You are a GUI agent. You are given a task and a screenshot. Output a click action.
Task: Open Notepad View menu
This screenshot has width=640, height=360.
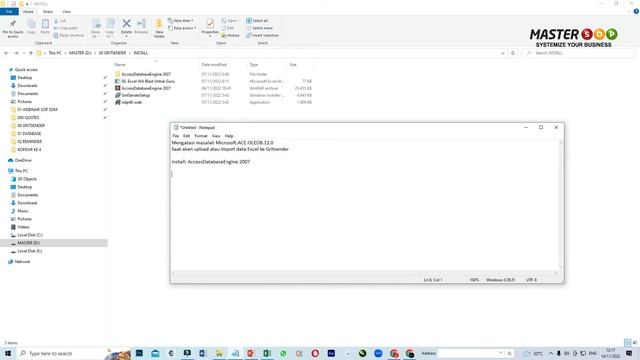[216, 136]
